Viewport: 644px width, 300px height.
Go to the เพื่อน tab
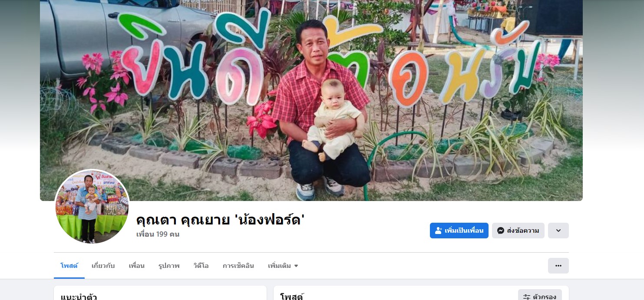[137, 266]
